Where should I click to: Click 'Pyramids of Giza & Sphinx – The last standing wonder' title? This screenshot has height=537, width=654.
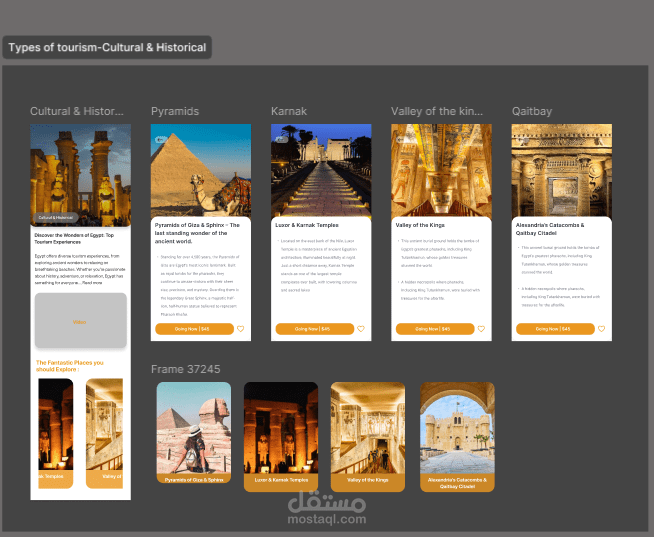(x=197, y=233)
